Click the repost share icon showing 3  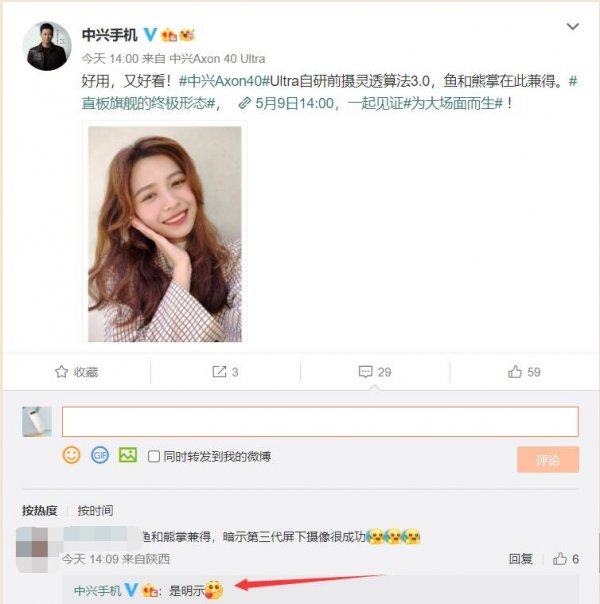point(219,372)
